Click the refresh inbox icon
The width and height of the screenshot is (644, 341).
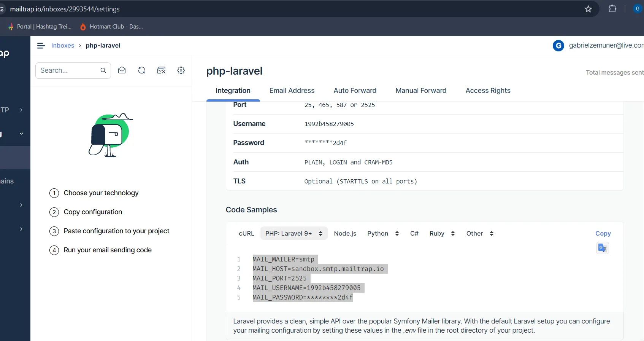(142, 70)
